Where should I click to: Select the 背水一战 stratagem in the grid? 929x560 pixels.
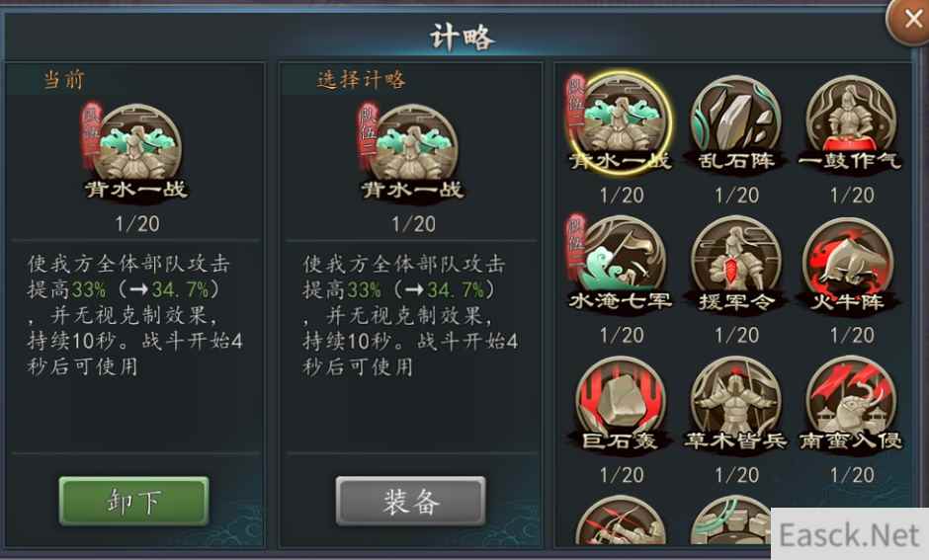(621, 123)
